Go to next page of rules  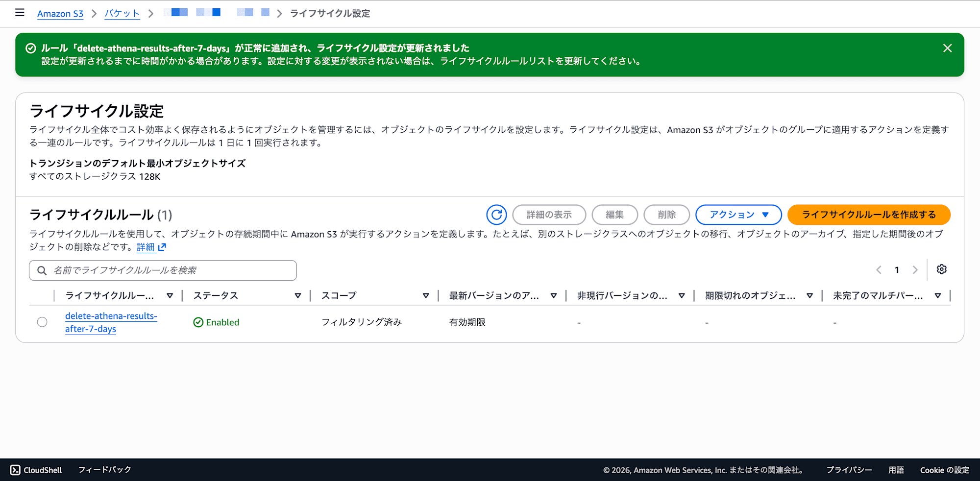(915, 270)
